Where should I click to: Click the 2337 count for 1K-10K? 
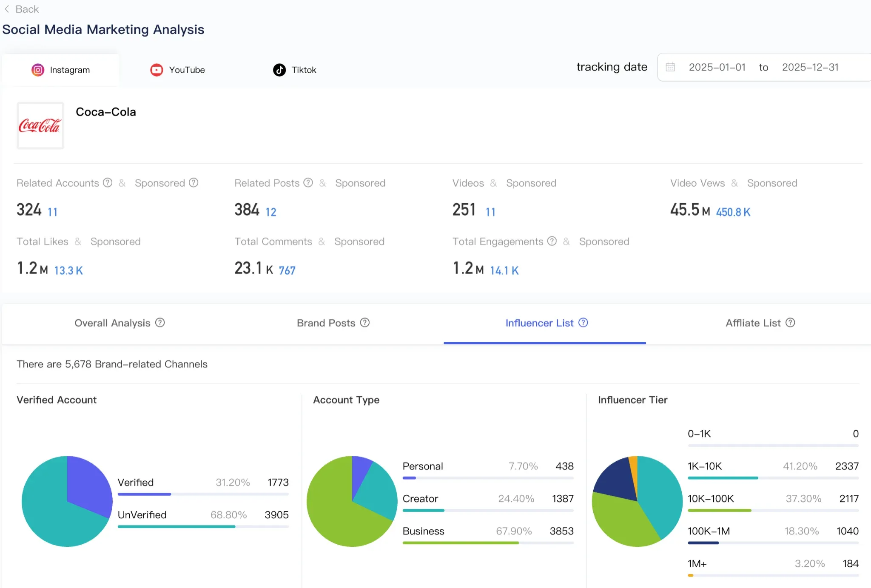(847, 466)
